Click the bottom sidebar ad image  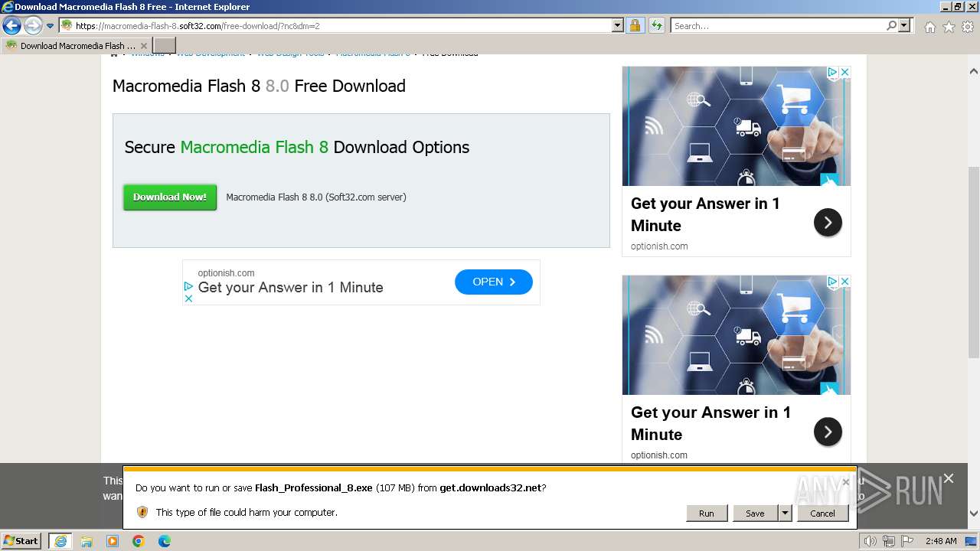pos(736,334)
